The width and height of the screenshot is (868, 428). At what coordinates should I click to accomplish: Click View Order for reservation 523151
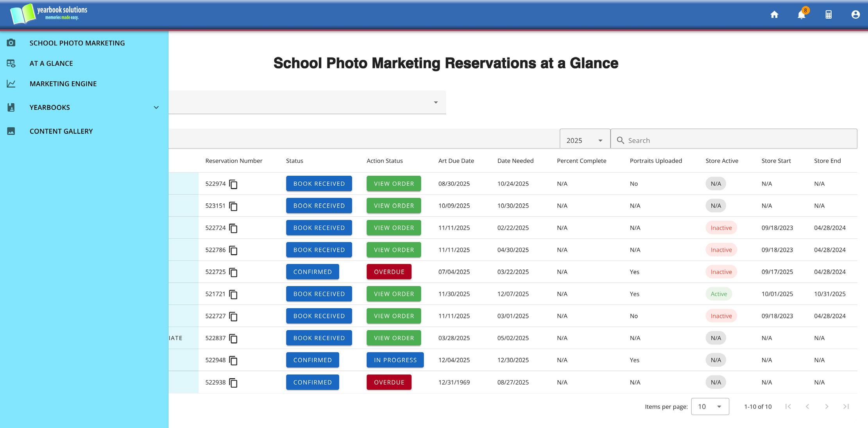click(394, 206)
